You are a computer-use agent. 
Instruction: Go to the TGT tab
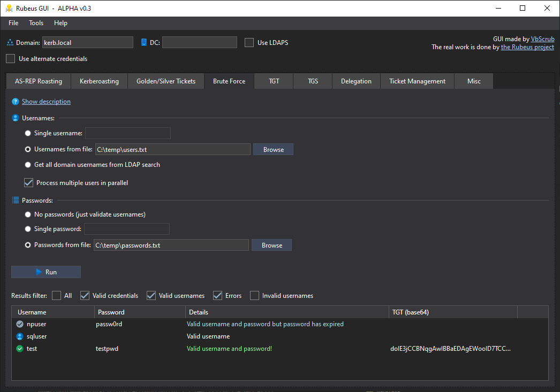tap(274, 81)
